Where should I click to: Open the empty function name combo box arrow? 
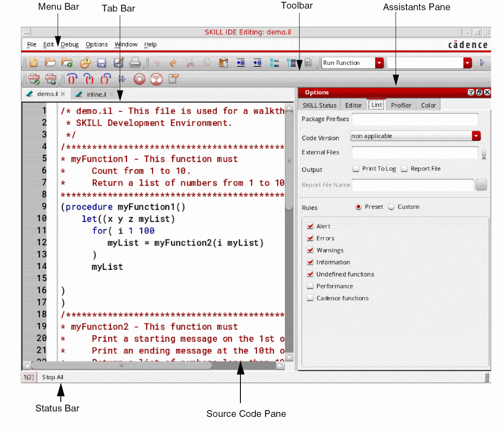[468, 63]
